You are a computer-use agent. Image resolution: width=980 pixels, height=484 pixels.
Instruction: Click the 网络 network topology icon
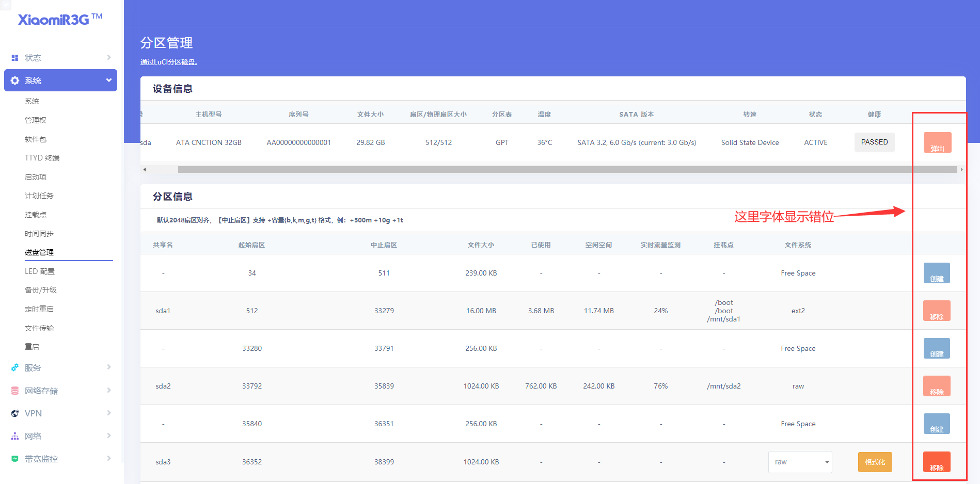pos(14,435)
